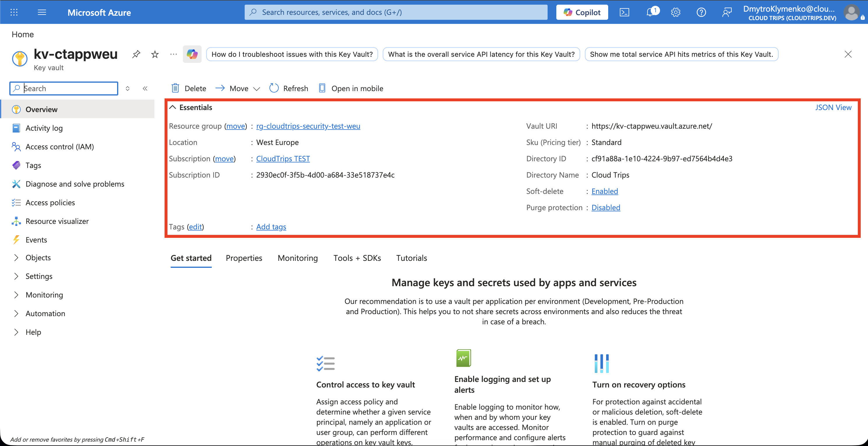The height and width of the screenshot is (446, 868).
Task: Click the Tags edit link
Action: pyautogui.click(x=195, y=227)
